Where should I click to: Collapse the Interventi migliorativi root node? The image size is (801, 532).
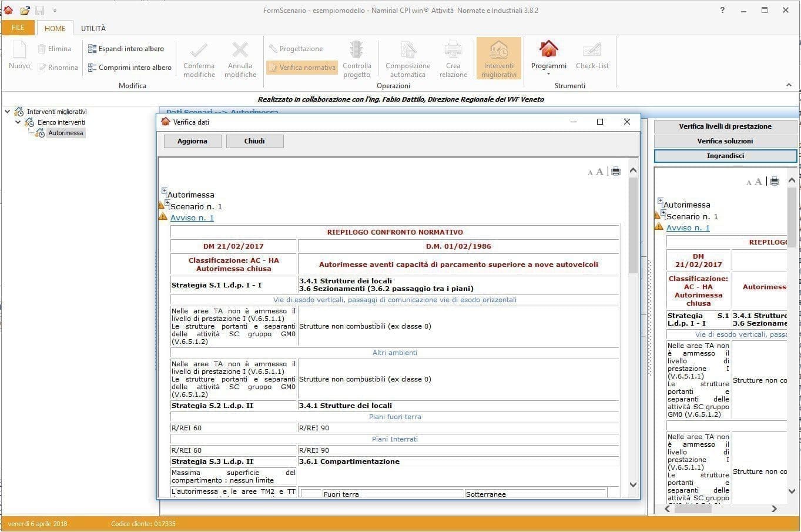pos(8,112)
